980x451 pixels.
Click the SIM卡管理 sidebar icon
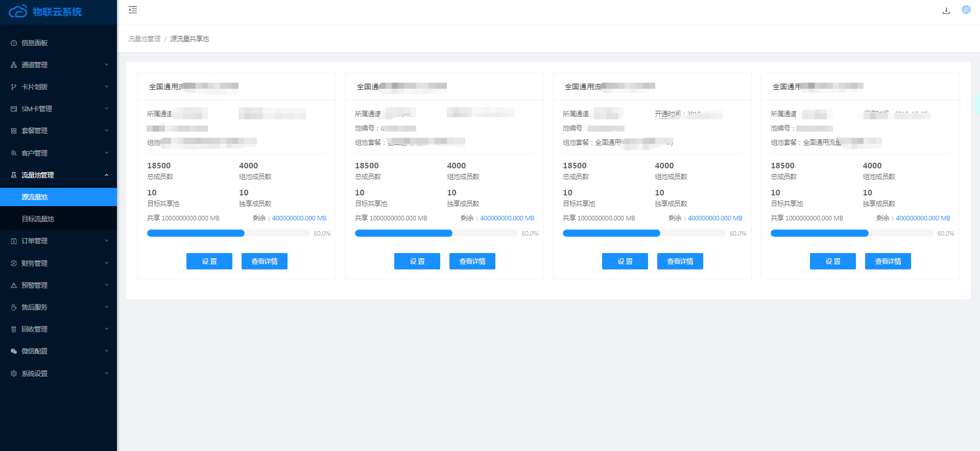(x=14, y=109)
